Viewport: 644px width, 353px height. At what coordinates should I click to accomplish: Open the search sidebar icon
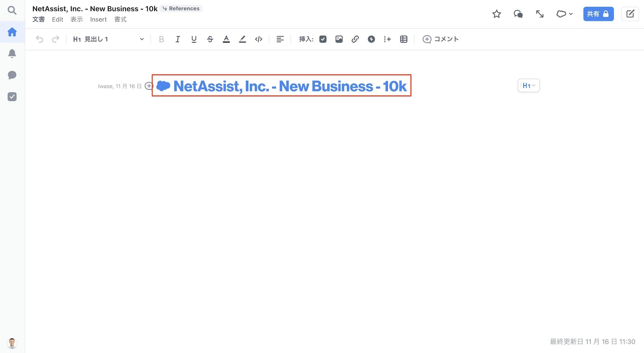click(x=12, y=10)
